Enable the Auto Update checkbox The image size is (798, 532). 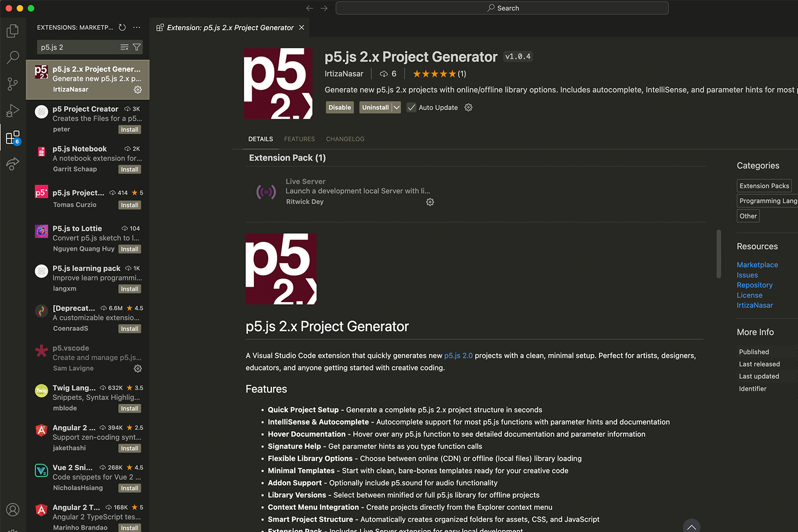point(411,107)
